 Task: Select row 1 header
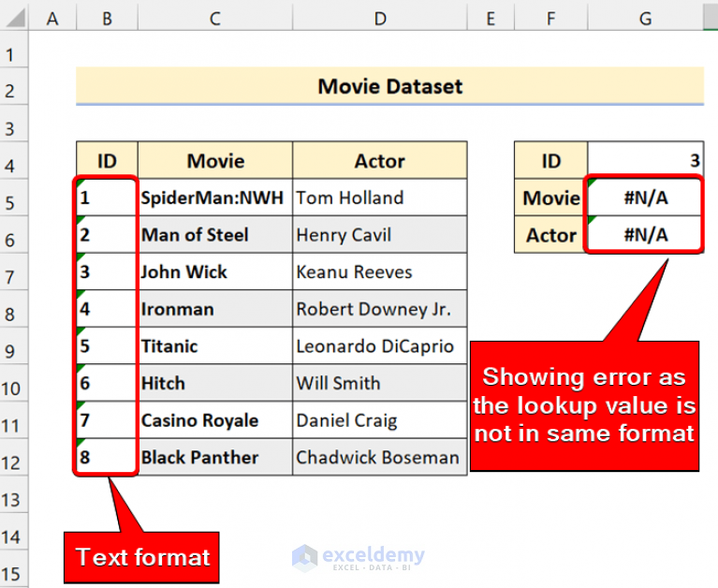[x=14, y=50]
